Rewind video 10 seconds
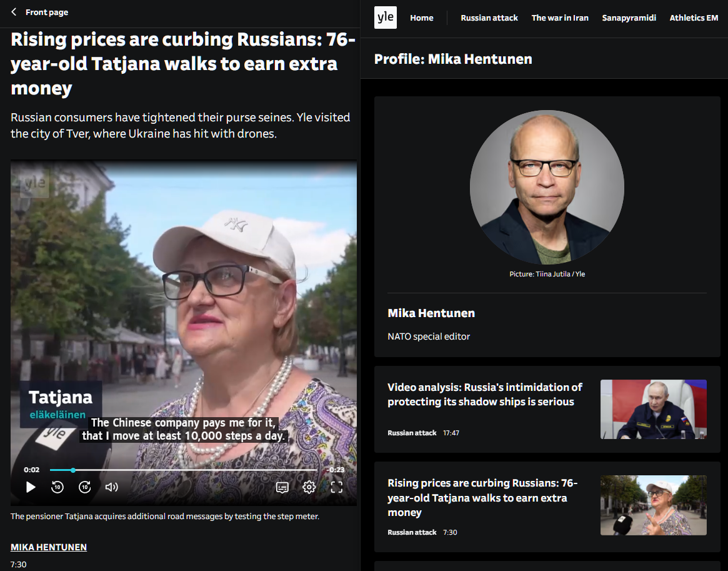 tap(57, 487)
